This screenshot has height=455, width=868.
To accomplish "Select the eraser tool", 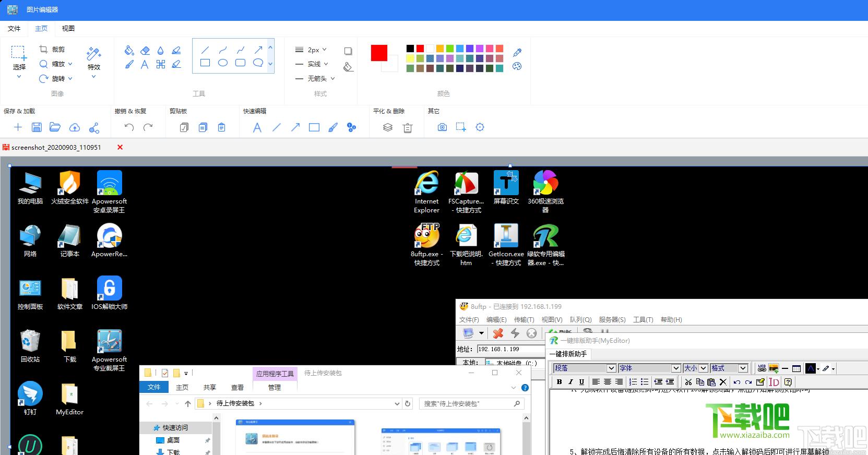I will pos(145,50).
